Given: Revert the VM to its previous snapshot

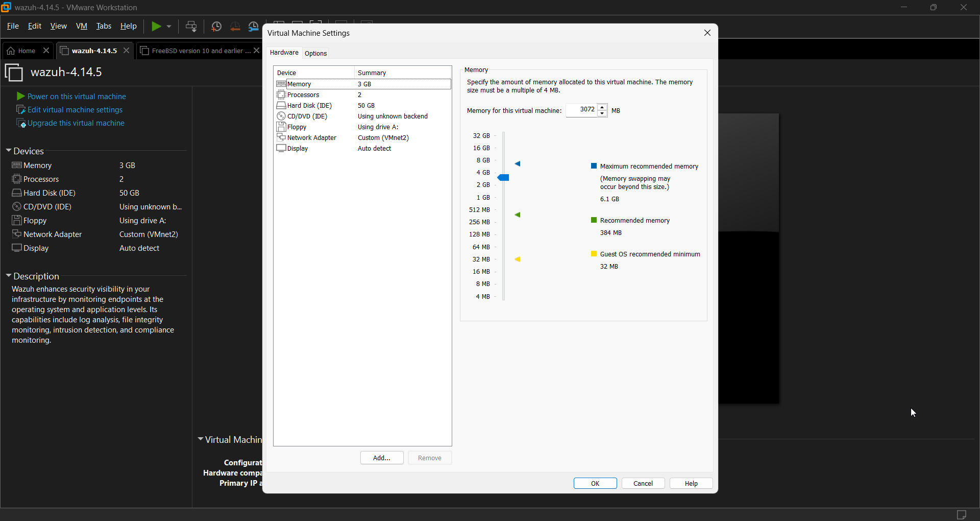Looking at the screenshot, I should (x=235, y=27).
